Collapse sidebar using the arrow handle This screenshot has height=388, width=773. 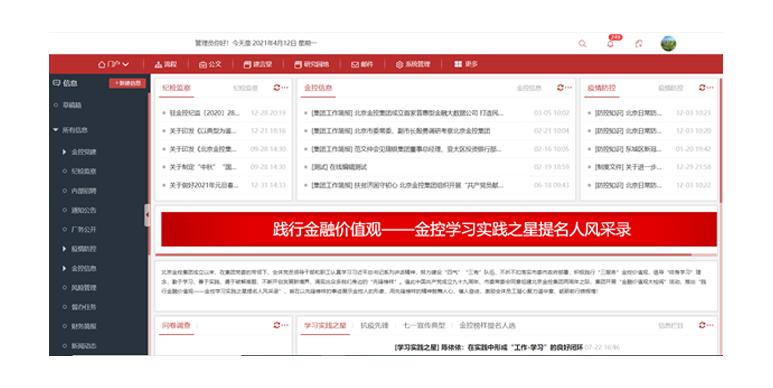tap(147, 215)
